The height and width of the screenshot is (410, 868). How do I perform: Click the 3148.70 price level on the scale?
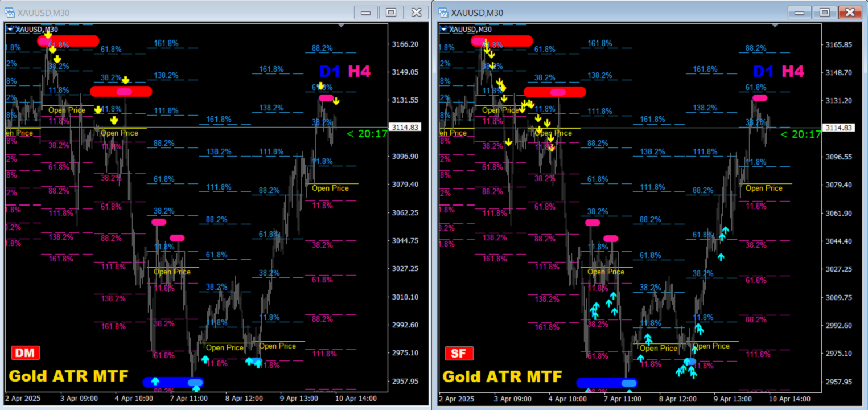coord(840,72)
